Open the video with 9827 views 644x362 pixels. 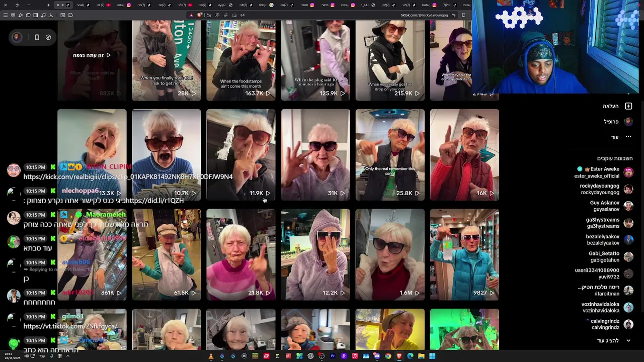point(464,254)
